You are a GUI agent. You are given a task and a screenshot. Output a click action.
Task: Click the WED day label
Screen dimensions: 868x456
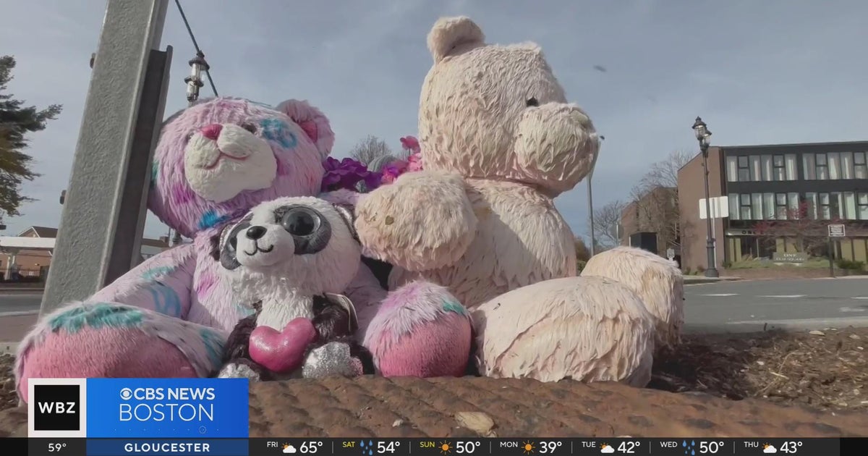tap(669, 446)
